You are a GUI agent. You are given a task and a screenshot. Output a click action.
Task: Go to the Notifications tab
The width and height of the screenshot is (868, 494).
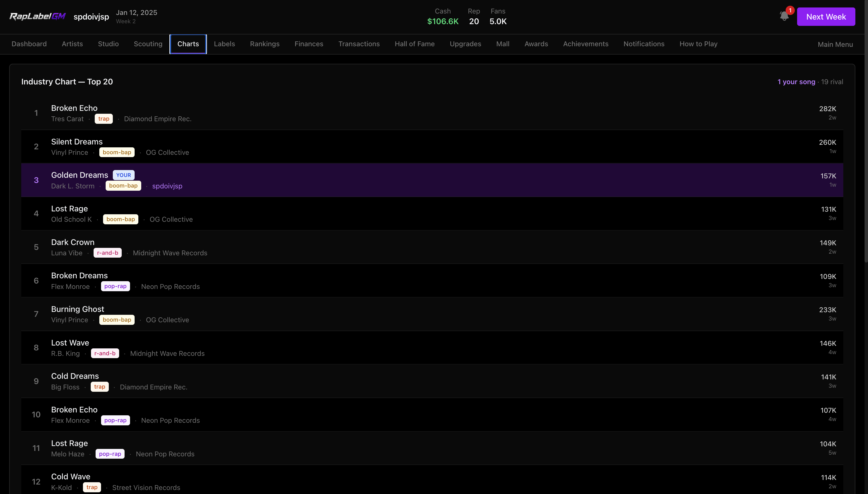coord(644,44)
